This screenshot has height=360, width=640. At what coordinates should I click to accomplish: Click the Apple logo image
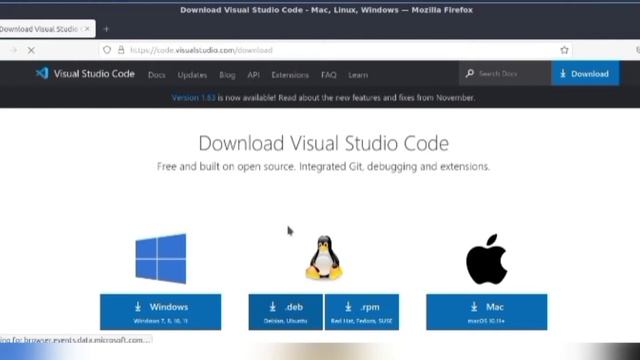[487, 259]
